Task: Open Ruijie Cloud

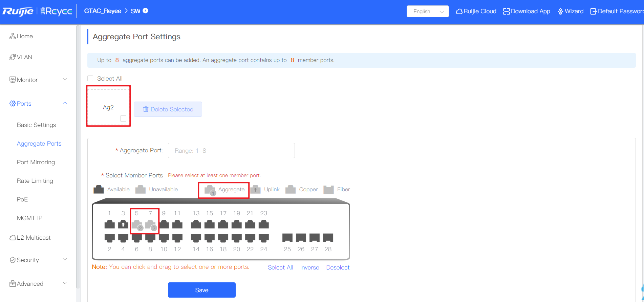Action: (x=476, y=11)
